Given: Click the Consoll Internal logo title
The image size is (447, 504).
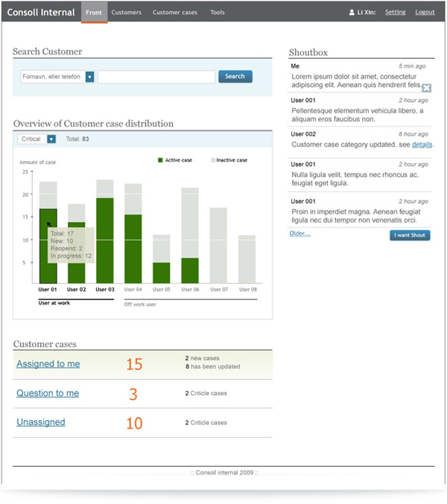Looking at the screenshot, I should click(x=41, y=12).
